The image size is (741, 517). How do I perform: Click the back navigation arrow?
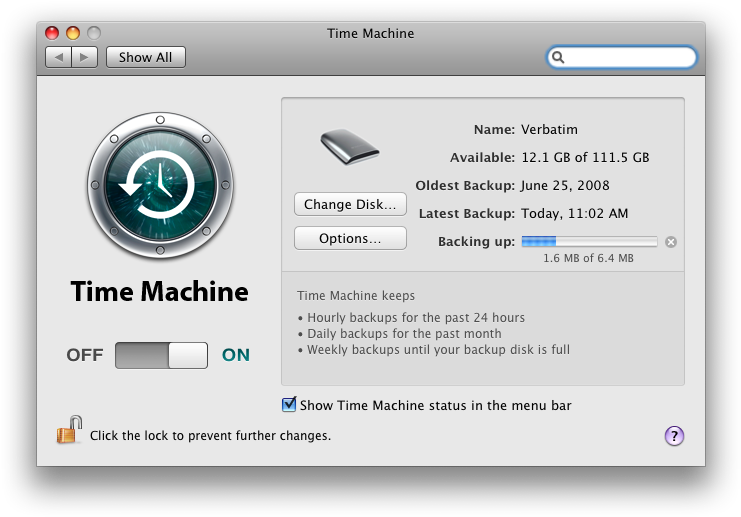[x=59, y=57]
